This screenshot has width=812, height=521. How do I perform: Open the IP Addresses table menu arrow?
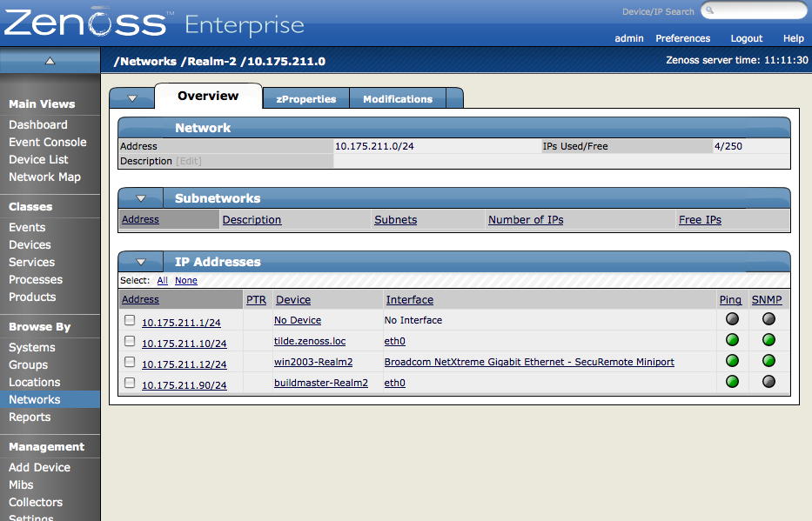[141, 262]
